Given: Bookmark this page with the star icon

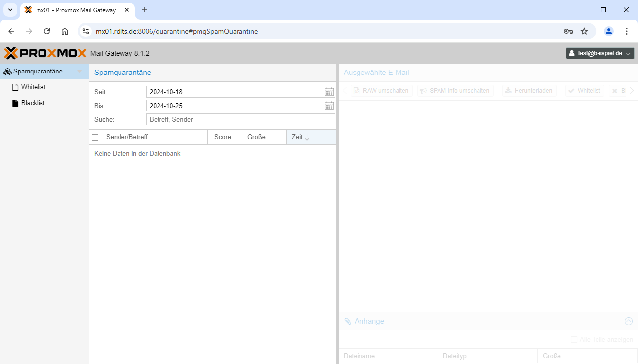Looking at the screenshot, I should (584, 31).
